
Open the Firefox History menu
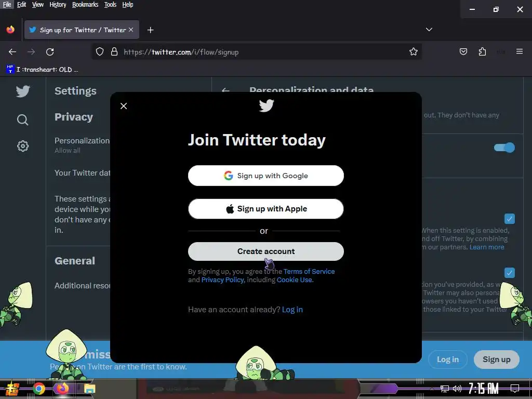tap(58, 4)
